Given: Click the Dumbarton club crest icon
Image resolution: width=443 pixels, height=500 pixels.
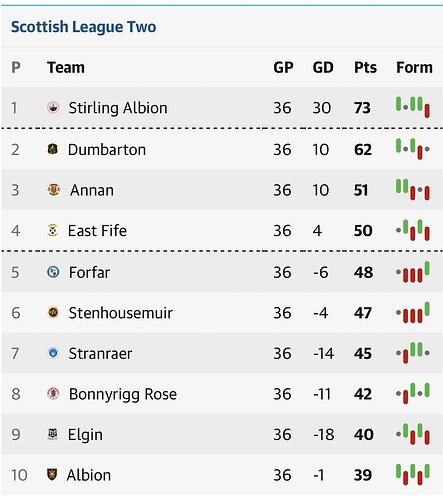Looking at the screenshot, I should click(x=53, y=149).
